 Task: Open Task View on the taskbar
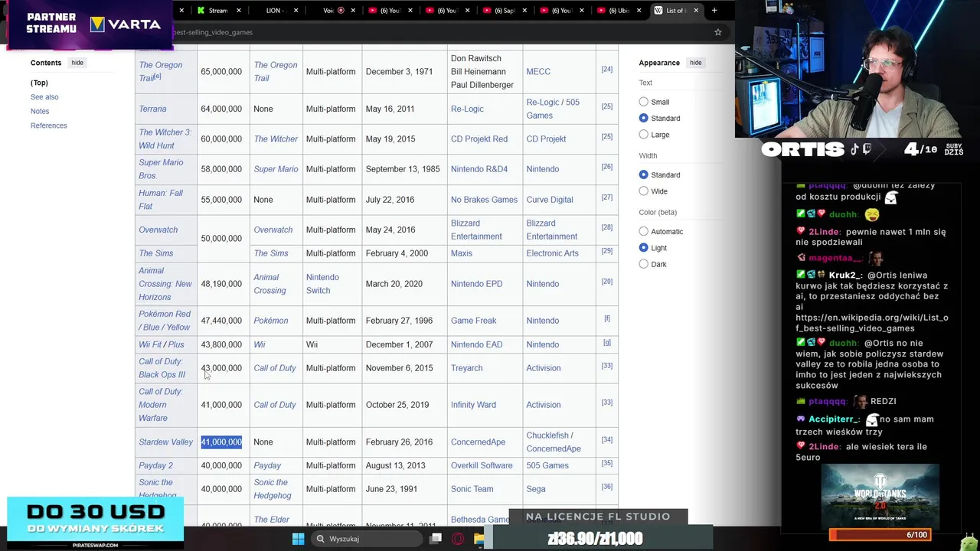coord(436,539)
